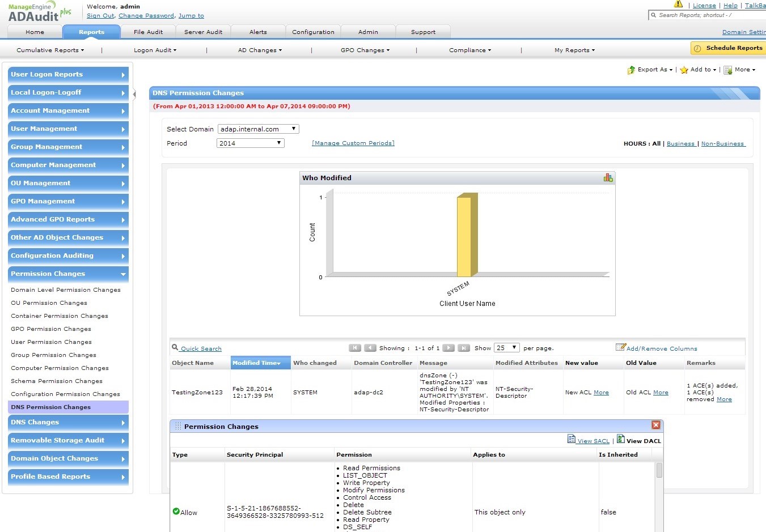Open the Period dropdown set to 2014

coord(250,143)
